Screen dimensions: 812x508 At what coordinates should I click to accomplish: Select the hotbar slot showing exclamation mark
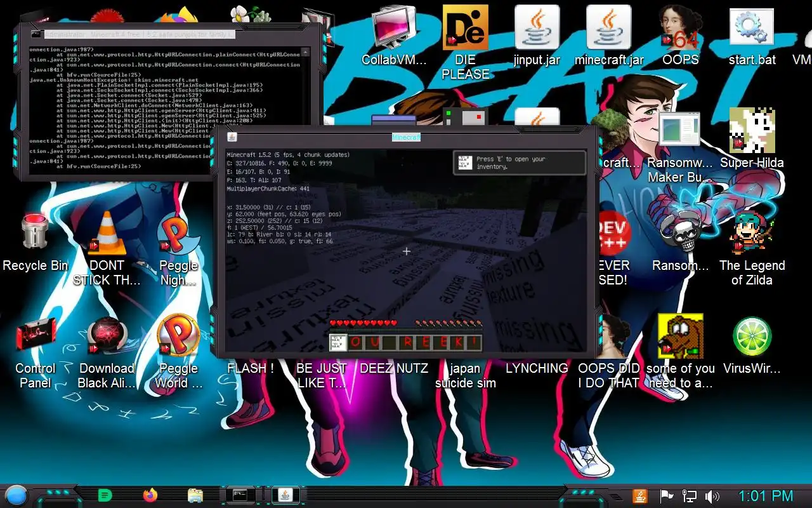pyautogui.click(x=473, y=343)
